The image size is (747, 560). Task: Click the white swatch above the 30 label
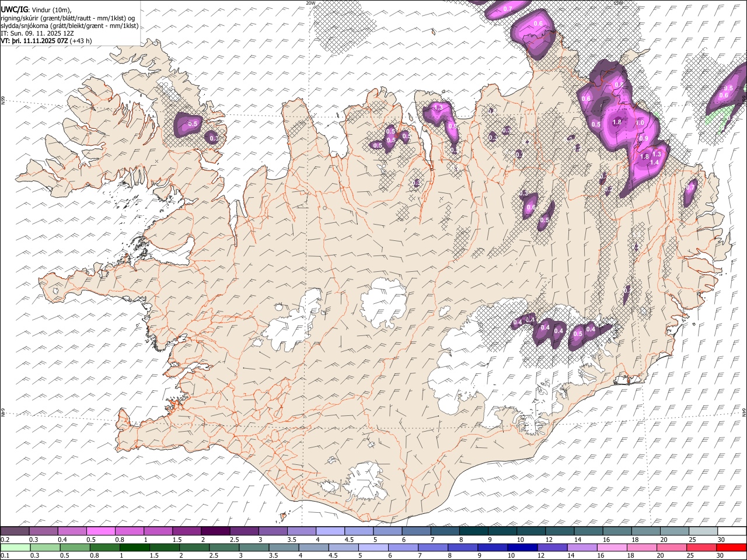tap(732, 531)
